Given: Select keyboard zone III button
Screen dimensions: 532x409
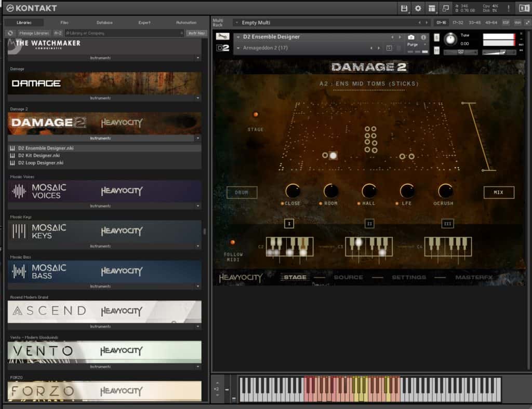Looking at the screenshot, I should click(x=447, y=224).
